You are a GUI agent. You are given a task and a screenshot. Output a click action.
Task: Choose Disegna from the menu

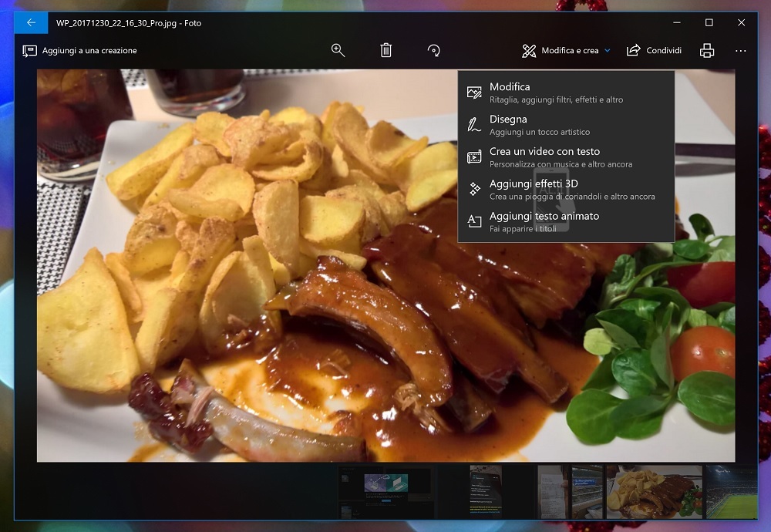point(566,125)
